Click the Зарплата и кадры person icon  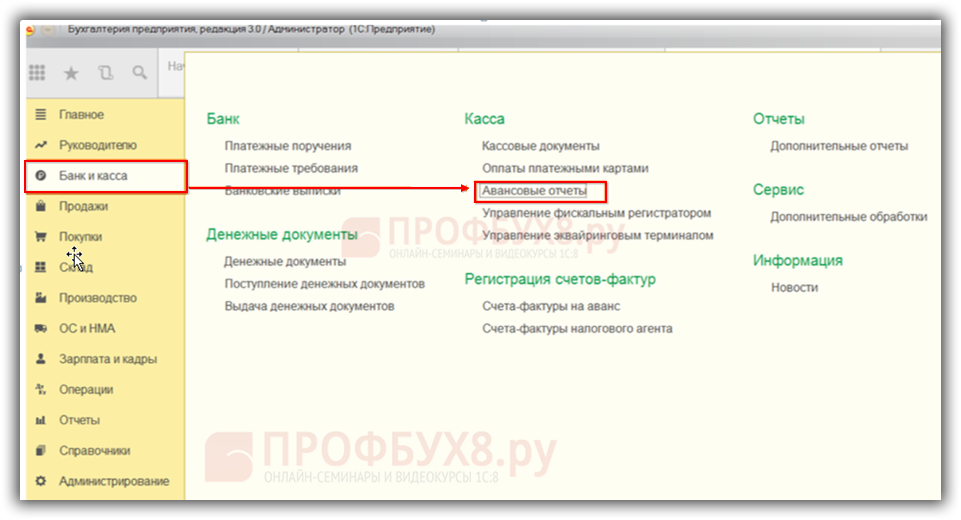click(x=41, y=359)
